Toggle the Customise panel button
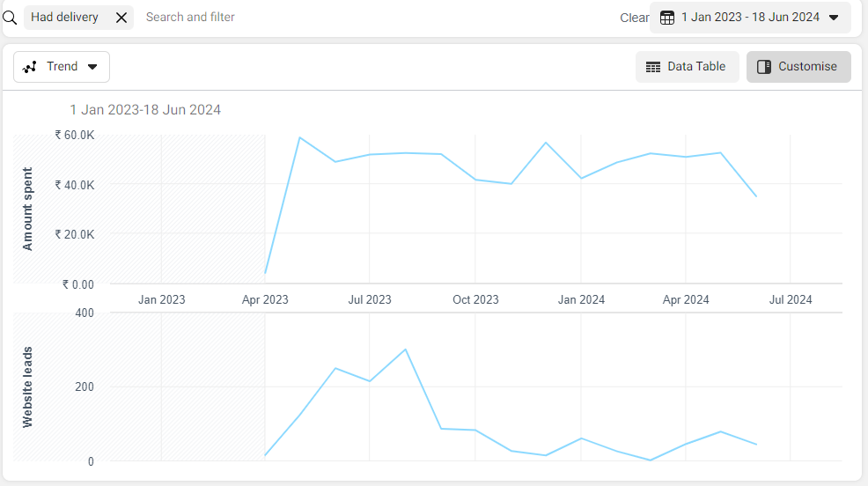The height and width of the screenshot is (486, 868). [x=798, y=67]
